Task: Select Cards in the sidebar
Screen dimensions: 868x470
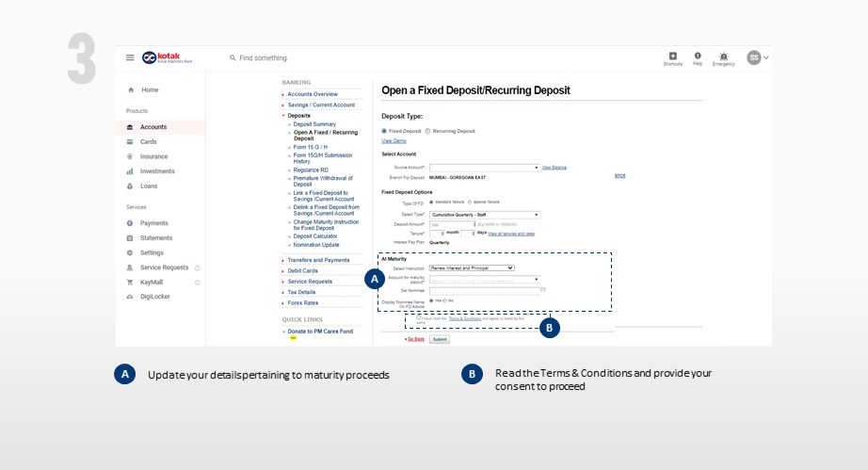Action: coord(149,141)
